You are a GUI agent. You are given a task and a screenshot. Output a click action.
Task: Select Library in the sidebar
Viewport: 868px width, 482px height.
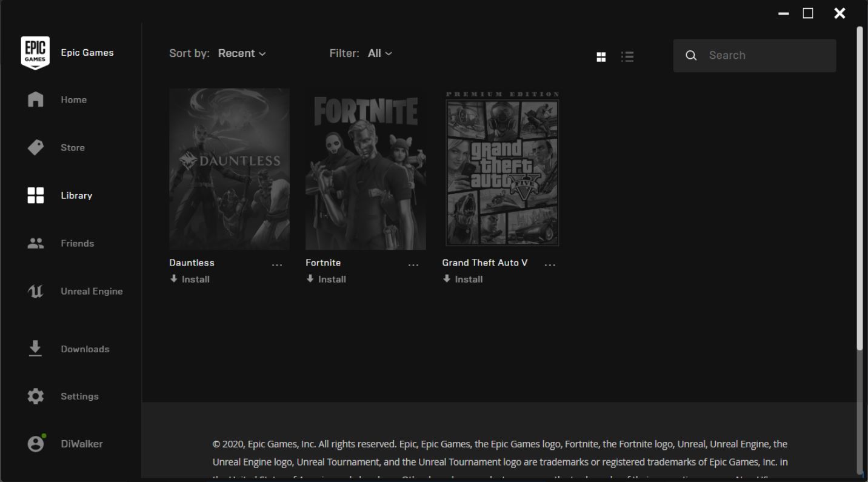click(x=76, y=195)
